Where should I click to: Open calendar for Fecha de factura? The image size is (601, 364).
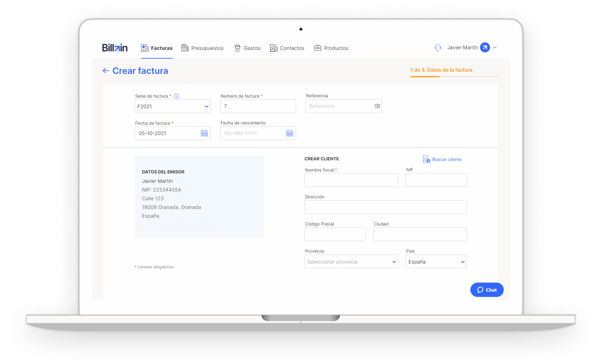pos(204,133)
